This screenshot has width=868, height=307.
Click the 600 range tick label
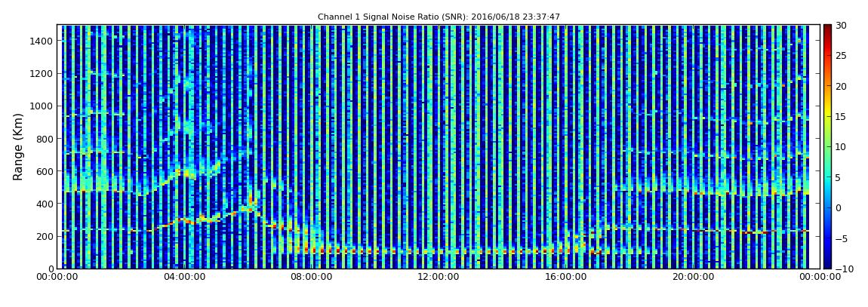[x=45, y=171]
